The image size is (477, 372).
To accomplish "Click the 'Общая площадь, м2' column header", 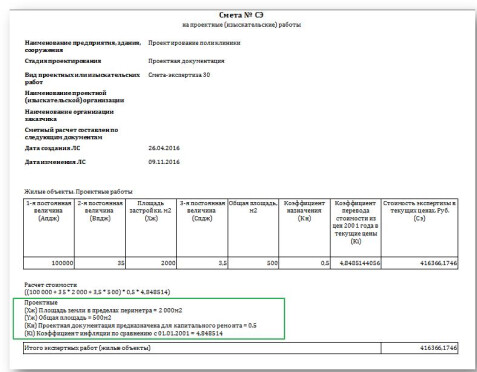I will tap(253, 207).
